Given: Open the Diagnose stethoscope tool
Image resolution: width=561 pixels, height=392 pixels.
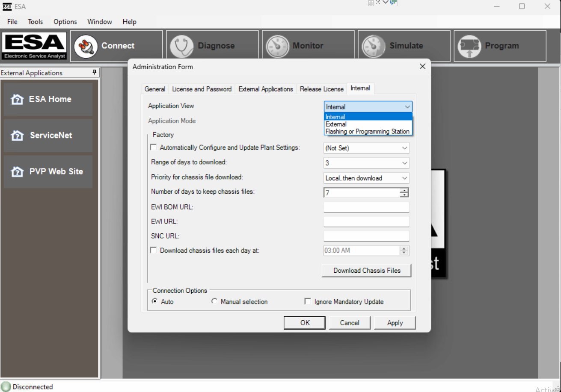Looking at the screenshot, I should pos(182,46).
